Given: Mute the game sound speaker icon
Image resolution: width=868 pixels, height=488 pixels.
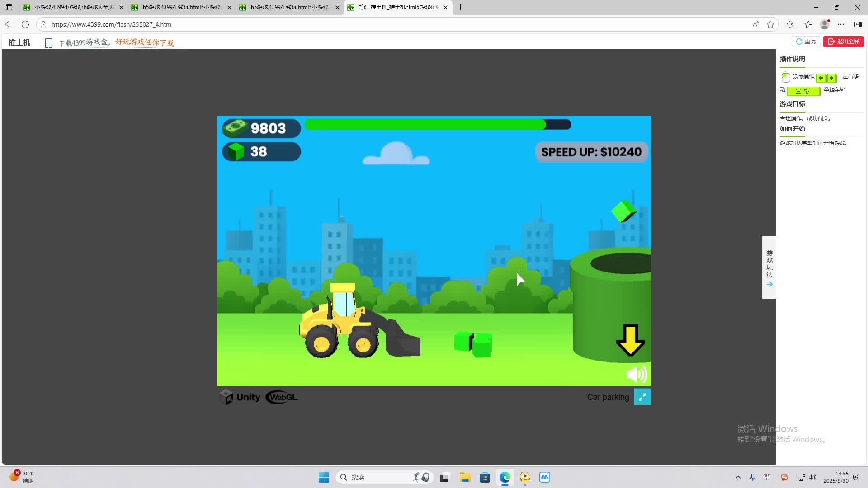Looking at the screenshot, I should click(637, 374).
